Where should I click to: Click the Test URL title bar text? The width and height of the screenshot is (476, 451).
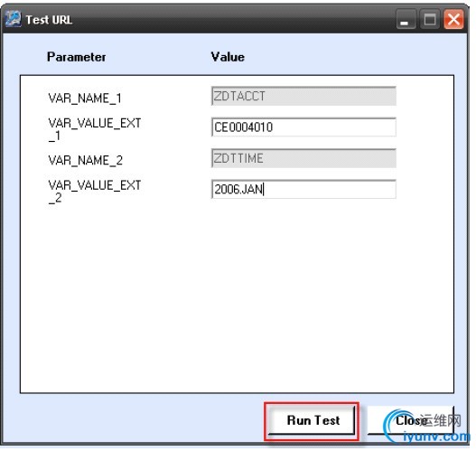(x=49, y=20)
